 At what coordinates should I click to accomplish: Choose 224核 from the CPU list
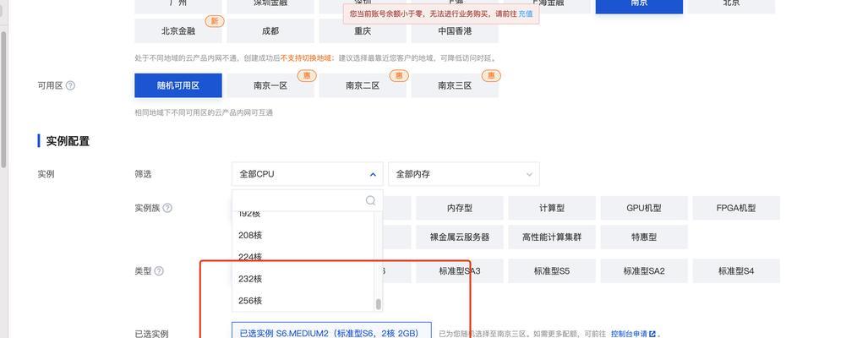pyautogui.click(x=303, y=257)
